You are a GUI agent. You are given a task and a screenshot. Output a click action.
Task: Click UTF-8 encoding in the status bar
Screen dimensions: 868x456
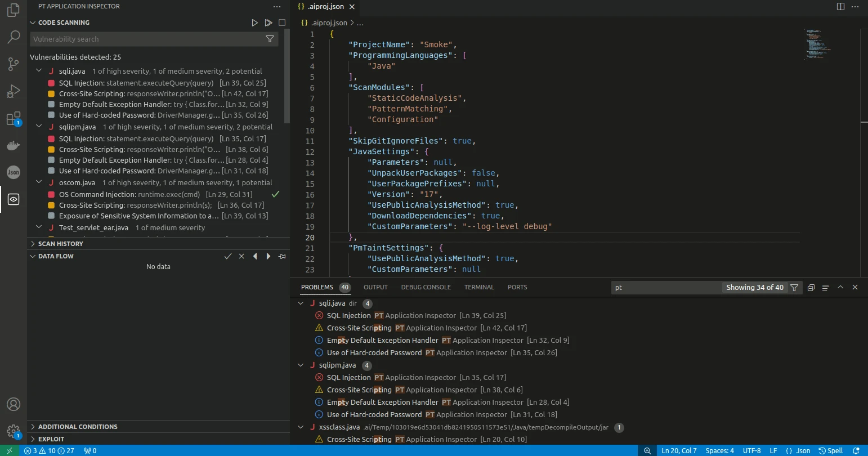[x=751, y=450]
